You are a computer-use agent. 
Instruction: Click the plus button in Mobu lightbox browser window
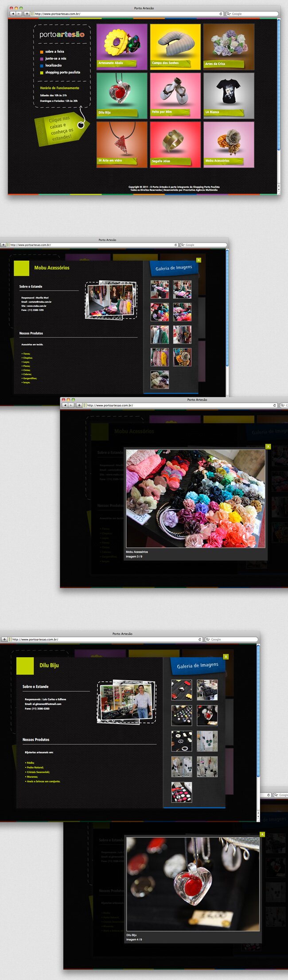click(x=79, y=405)
